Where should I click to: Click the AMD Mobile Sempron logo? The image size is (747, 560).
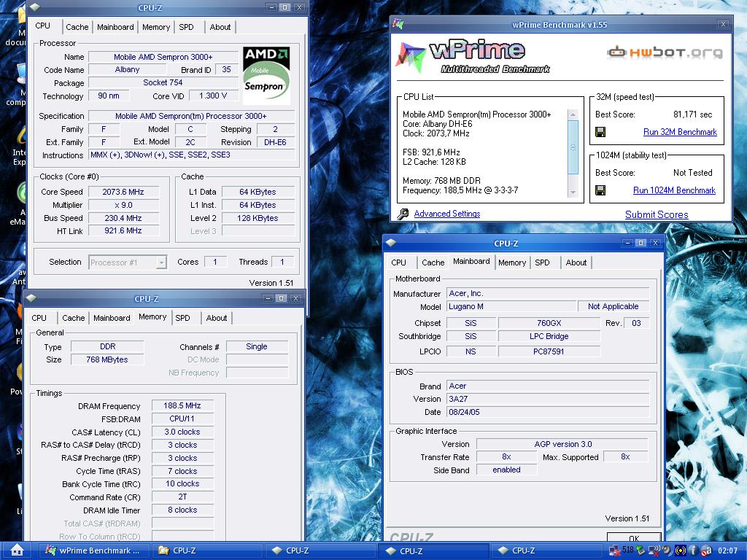pos(266,75)
